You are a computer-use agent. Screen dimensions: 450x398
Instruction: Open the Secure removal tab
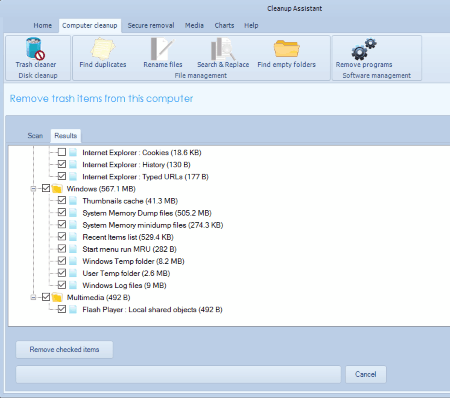click(x=151, y=25)
